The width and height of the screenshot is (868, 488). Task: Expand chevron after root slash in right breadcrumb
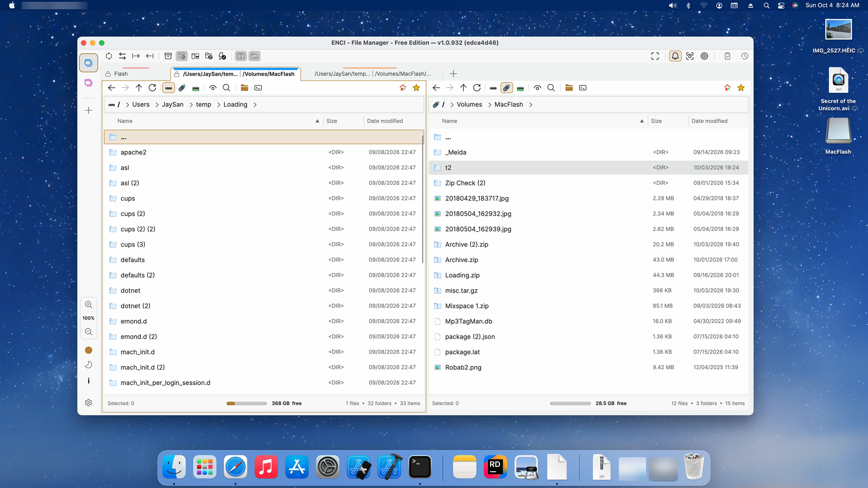click(452, 105)
